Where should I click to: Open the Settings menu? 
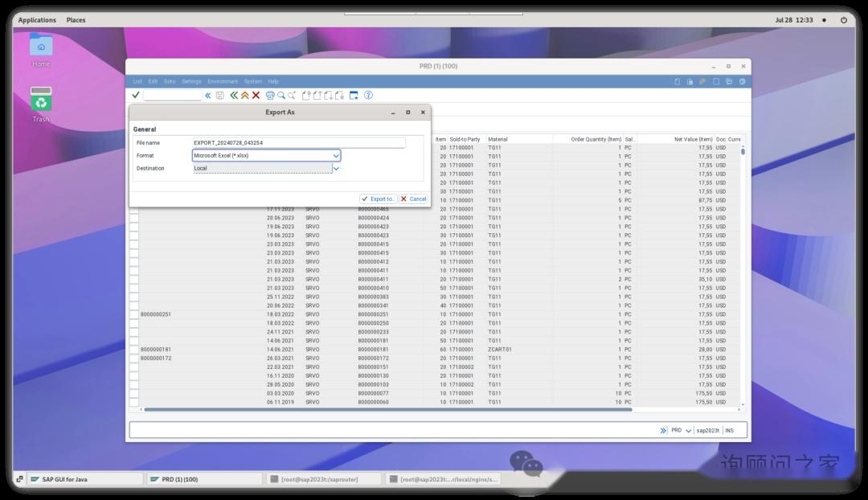click(191, 81)
